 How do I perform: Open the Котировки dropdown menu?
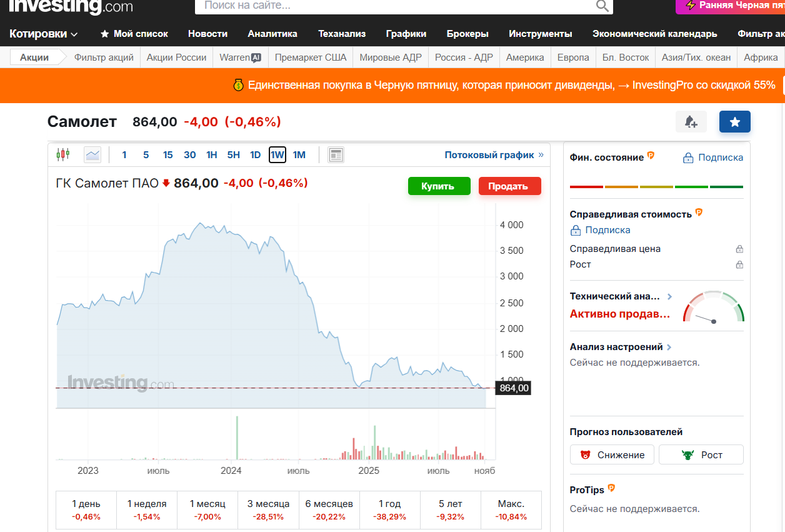[x=44, y=34]
